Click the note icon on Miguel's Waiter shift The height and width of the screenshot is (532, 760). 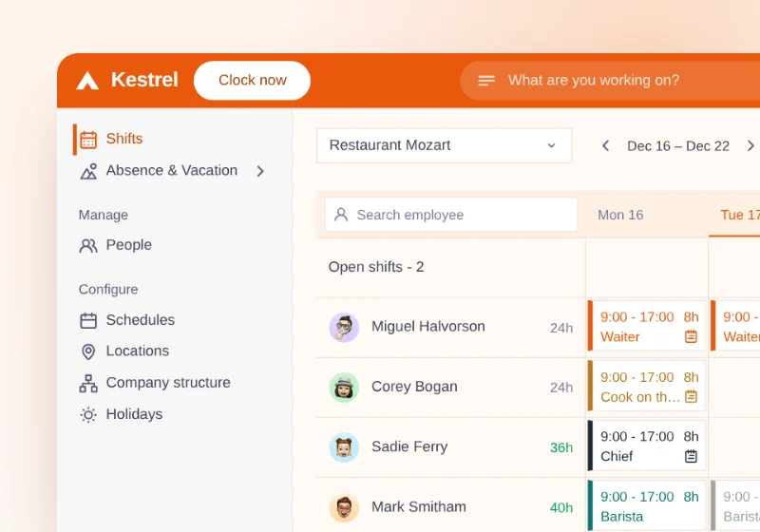point(691,336)
